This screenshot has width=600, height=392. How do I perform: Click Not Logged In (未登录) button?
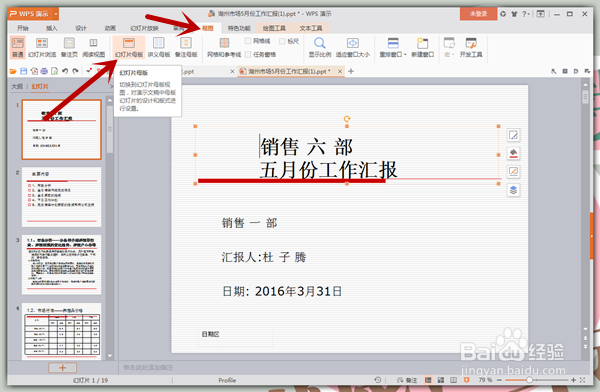coord(479,14)
